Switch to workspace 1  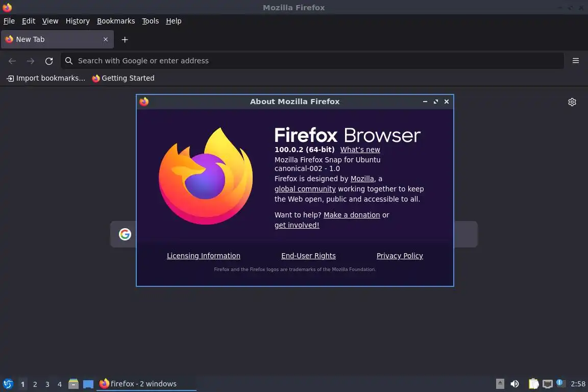click(x=23, y=384)
